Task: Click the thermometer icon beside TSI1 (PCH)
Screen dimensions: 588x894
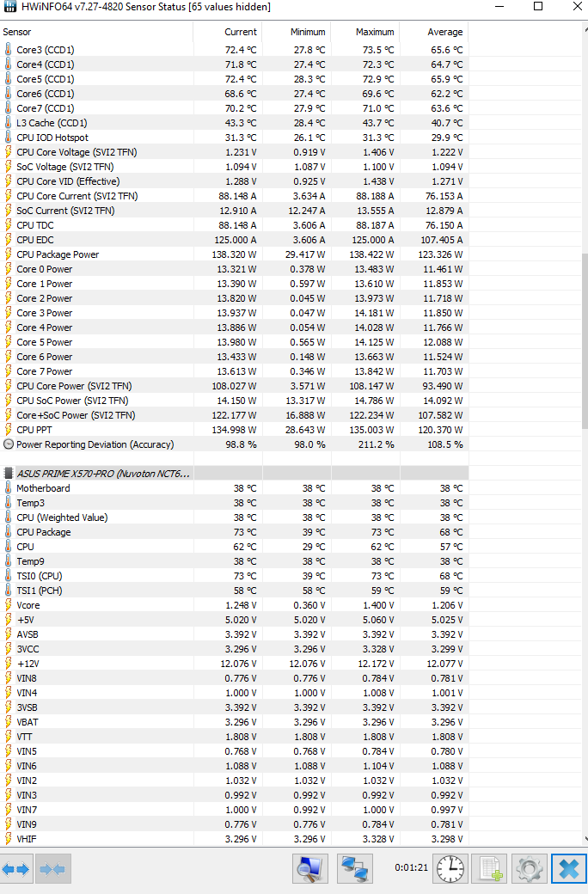Action: click(8, 591)
